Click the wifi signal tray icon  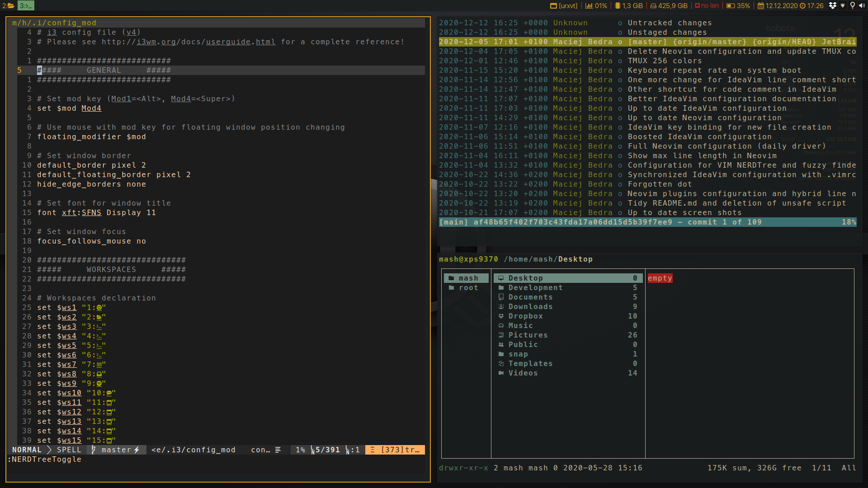pos(843,5)
